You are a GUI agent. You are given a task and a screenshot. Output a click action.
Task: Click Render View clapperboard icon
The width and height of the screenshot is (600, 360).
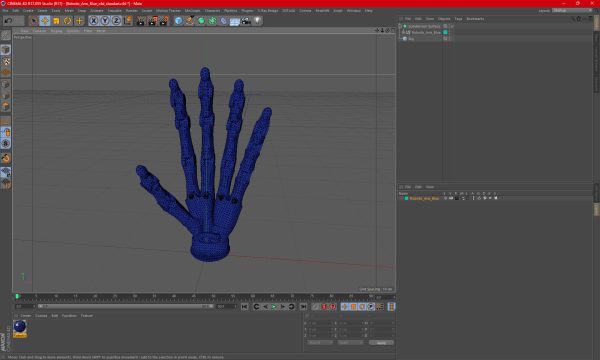tap(141, 21)
